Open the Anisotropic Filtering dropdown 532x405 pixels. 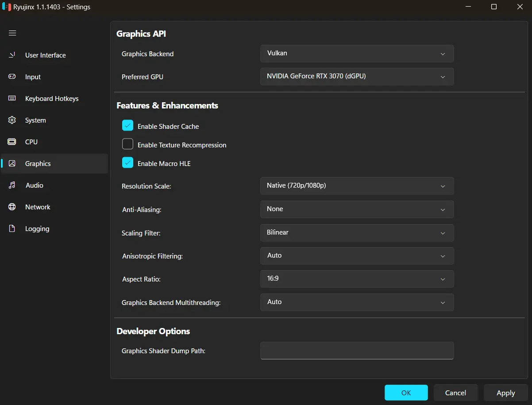click(357, 256)
